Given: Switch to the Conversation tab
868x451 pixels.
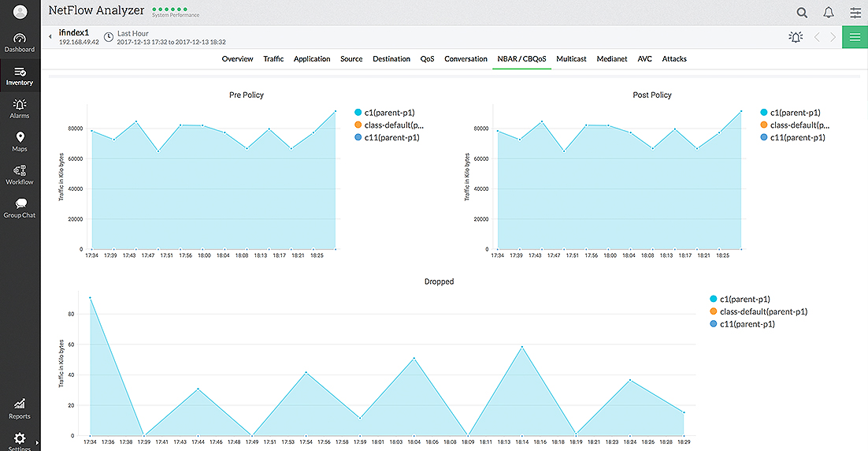Looking at the screenshot, I should pos(466,58).
